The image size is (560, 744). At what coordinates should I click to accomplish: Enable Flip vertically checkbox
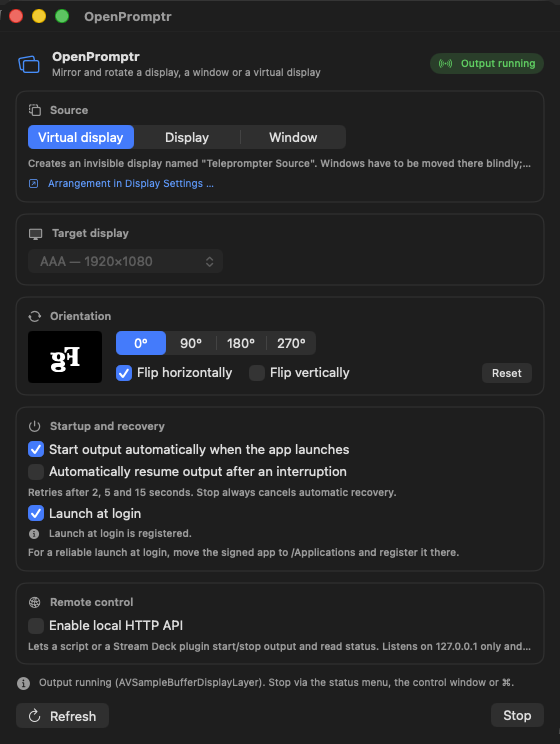tap(257, 373)
